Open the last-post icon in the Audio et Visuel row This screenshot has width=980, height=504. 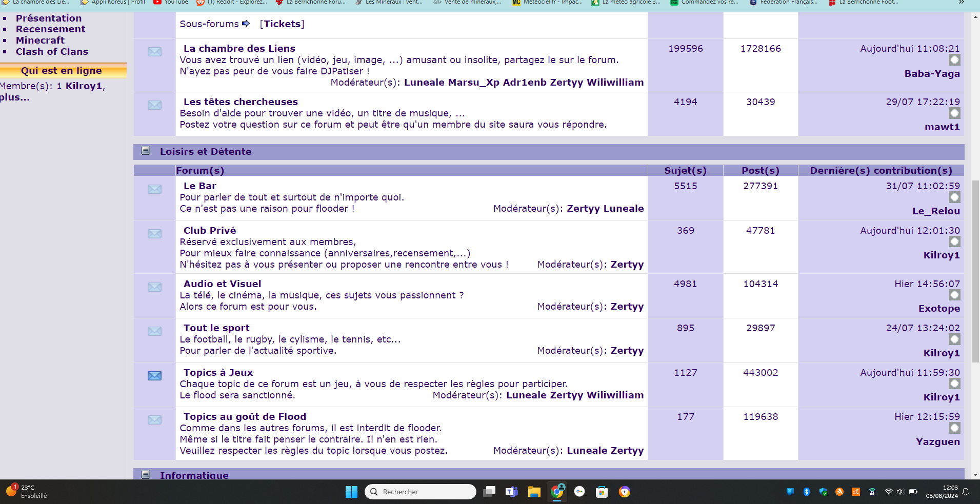954,295
